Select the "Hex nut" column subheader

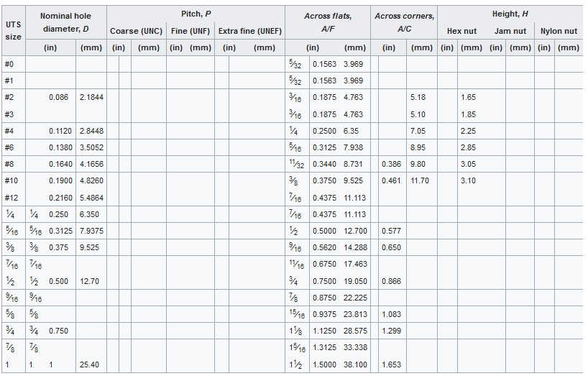click(x=461, y=32)
